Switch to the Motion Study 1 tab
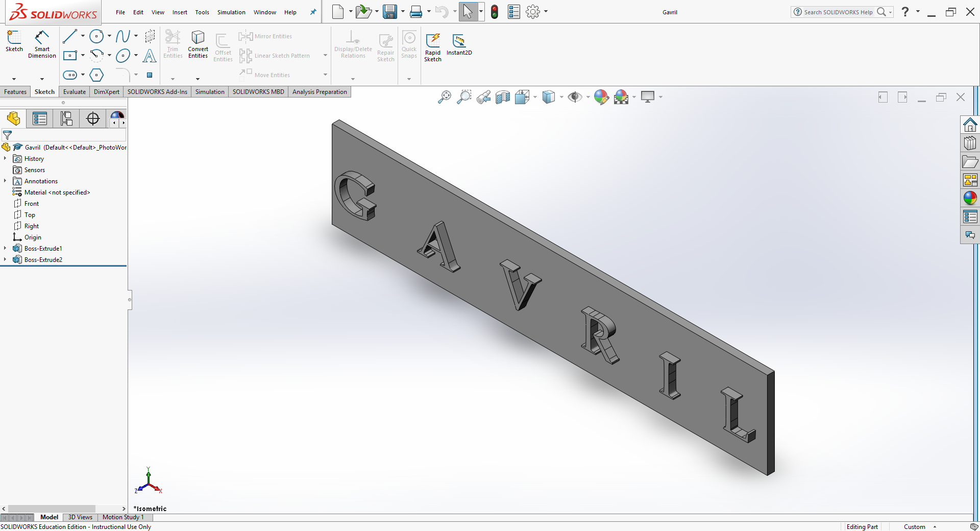Image resolution: width=980 pixels, height=531 pixels. 123,517
